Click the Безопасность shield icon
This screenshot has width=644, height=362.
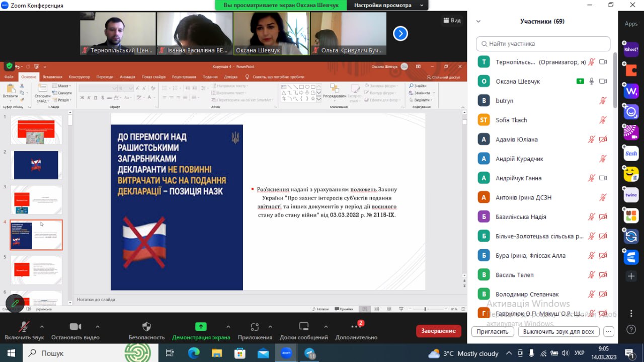tap(146, 327)
